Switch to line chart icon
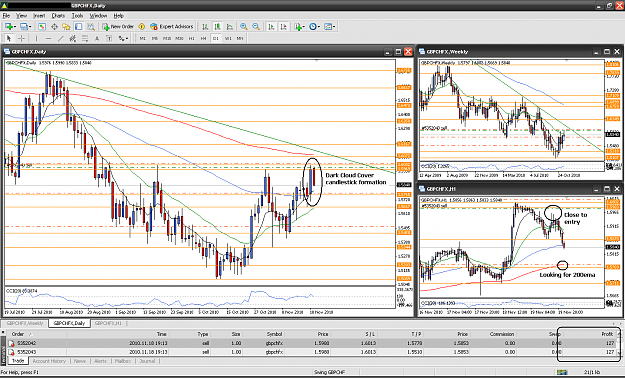625x378 pixels. click(x=230, y=27)
